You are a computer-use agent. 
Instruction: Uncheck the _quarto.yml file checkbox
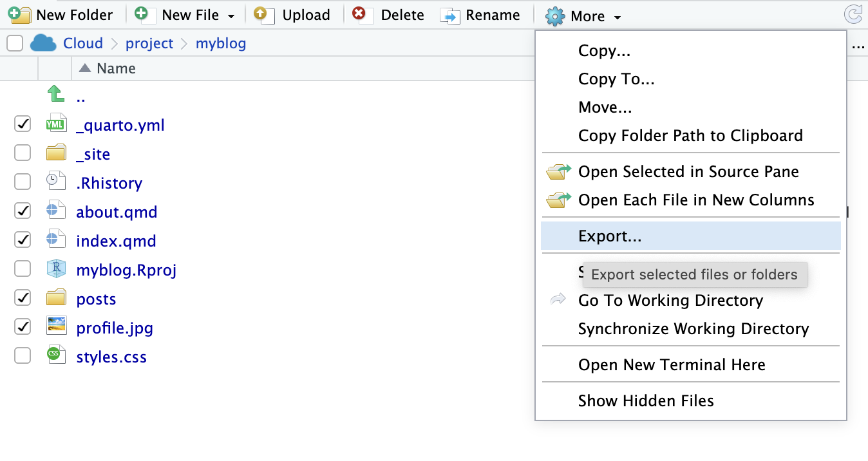[x=22, y=124]
